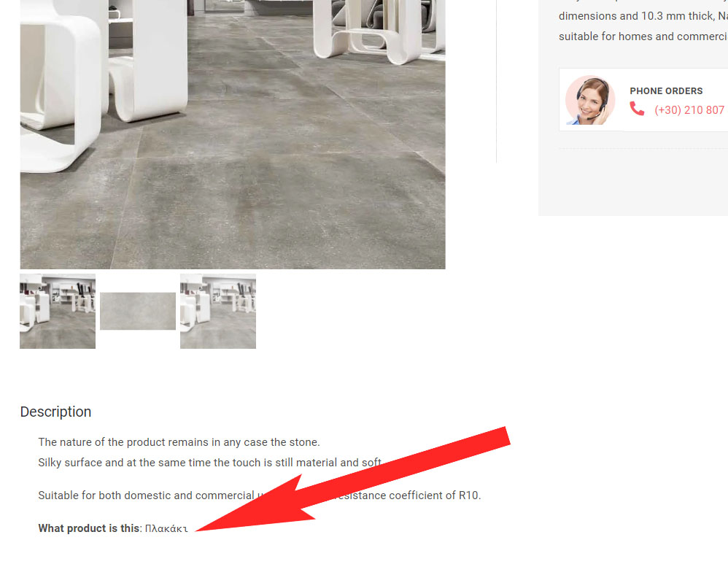Image resolution: width=728 pixels, height=567 pixels.
Task: Click the 'nature of the product' sentence
Action: click(x=179, y=442)
